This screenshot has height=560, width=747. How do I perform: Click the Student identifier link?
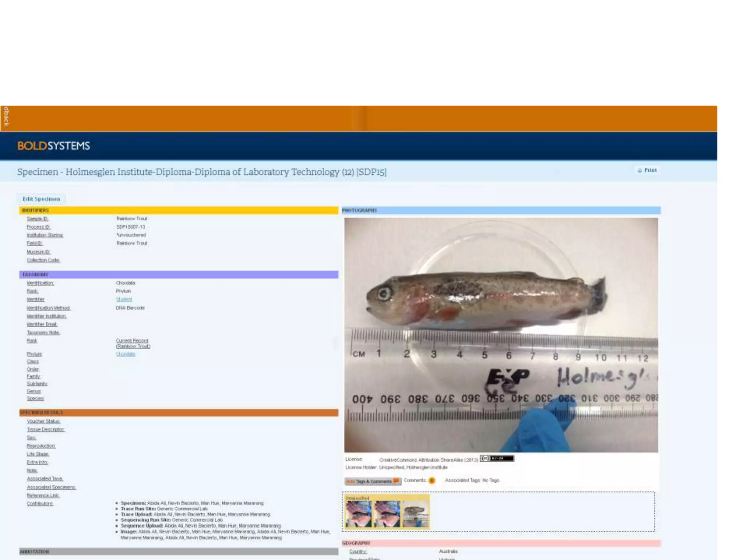coord(124,299)
